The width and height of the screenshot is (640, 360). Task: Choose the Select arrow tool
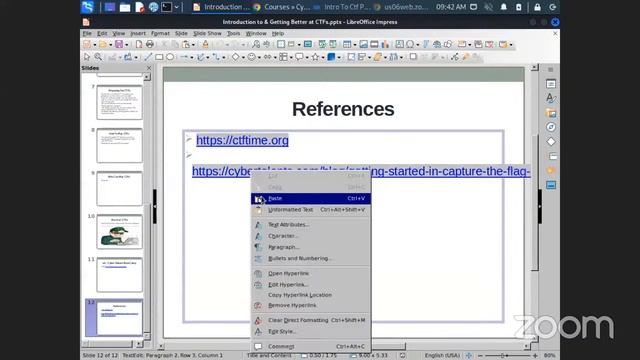click(87, 57)
